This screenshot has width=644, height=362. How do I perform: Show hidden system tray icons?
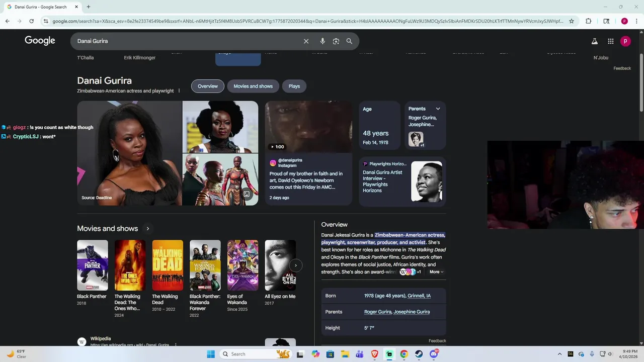[x=559, y=354]
